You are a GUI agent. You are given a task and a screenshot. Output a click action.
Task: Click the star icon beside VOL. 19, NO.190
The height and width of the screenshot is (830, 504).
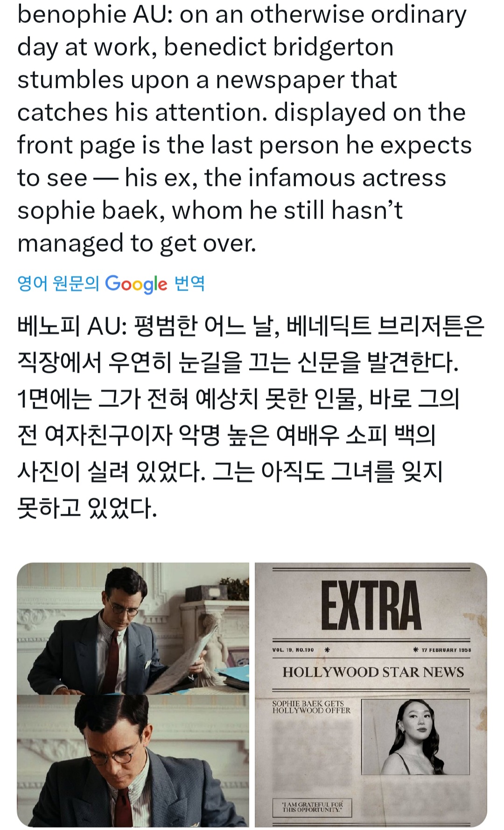[327, 650]
